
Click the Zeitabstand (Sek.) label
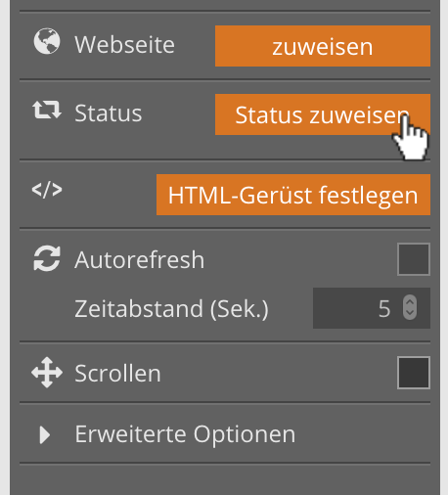[171, 309]
